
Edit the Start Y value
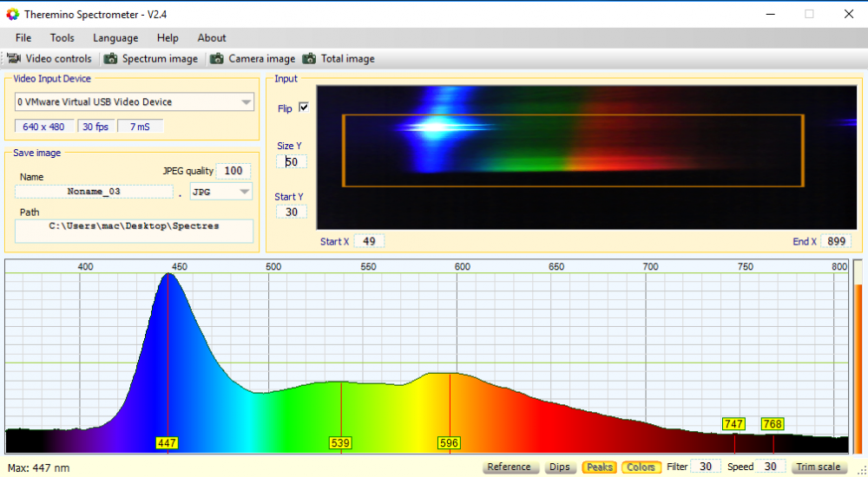(292, 212)
